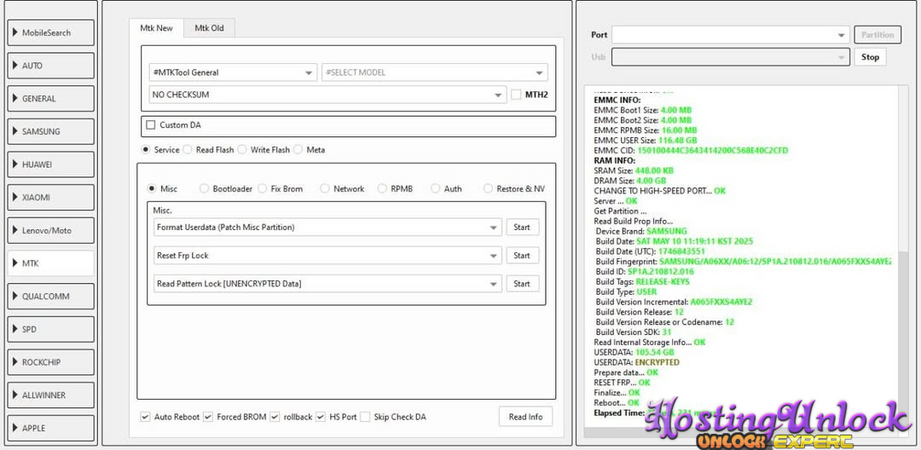921x450 pixels.
Task: Choose the Bootloader radio option
Action: coord(205,188)
